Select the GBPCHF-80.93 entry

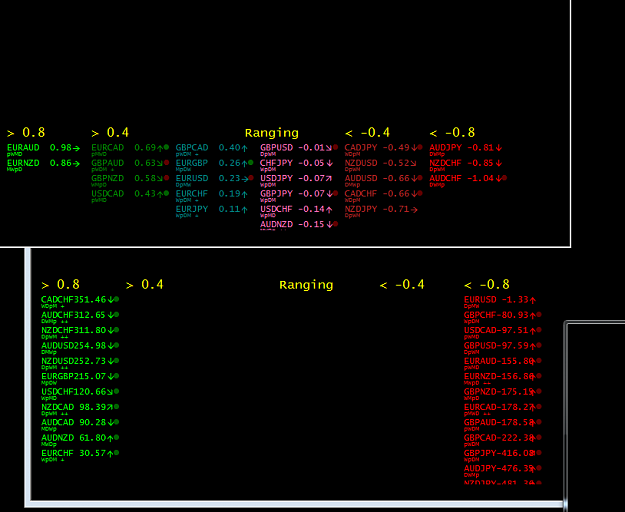pyautogui.click(x=503, y=315)
